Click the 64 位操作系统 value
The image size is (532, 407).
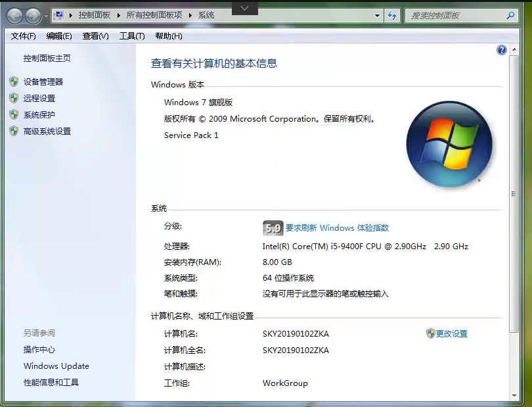[x=288, y=278]
